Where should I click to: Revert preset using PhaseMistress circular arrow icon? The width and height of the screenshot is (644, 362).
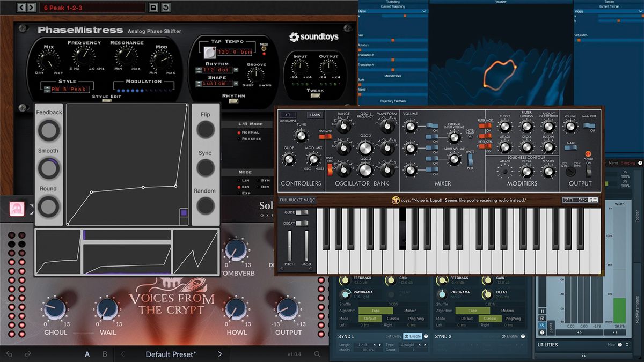click(x=166, y=8)
